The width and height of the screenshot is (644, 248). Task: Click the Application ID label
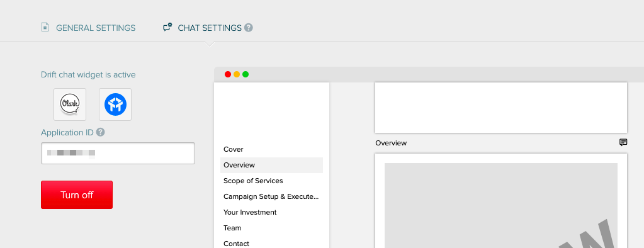[67, 133]
